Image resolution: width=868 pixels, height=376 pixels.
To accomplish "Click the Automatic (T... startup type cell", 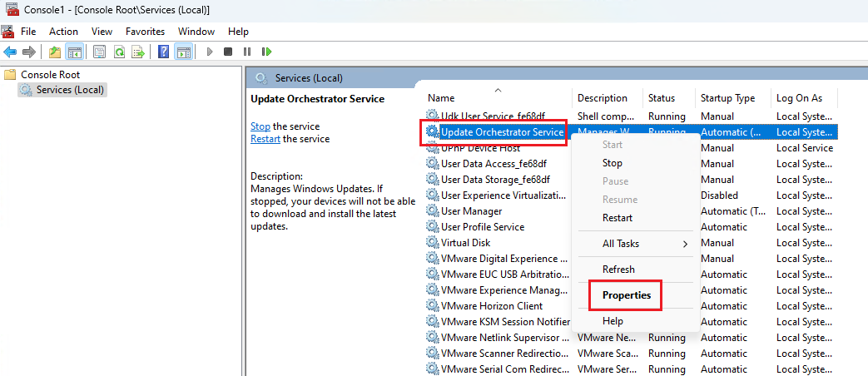I will tap(733, 211).
